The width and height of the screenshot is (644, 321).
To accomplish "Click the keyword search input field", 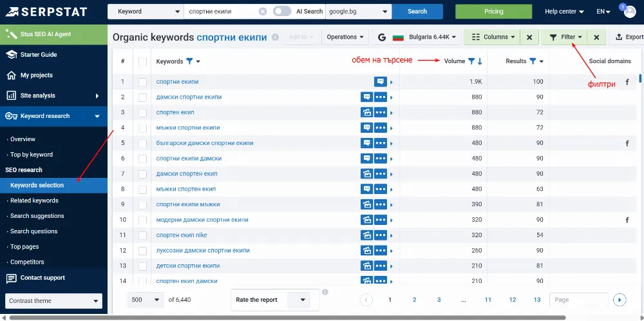I will (x=222, y=12).
